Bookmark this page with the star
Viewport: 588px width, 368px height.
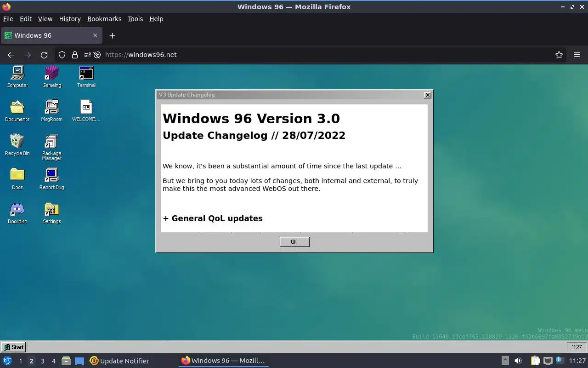click(x=559, y=55)
